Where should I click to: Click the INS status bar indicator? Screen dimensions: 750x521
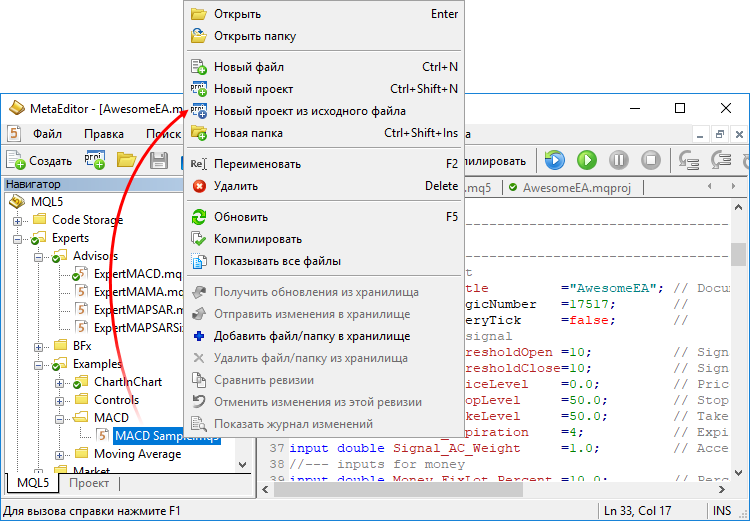pyautogui.click(x=722, y=511)
